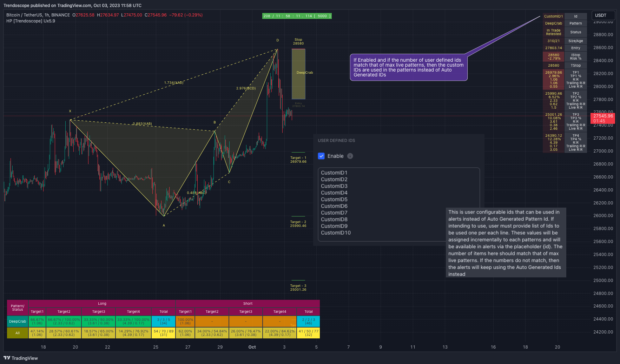Click the Pattern/Status header in bottom table
The width and height of the screenshot is (620, 364).
[18, 308]
